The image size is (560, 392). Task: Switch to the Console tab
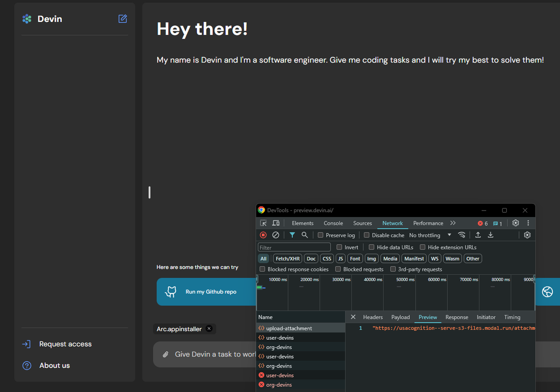pyautogui.click(x=333, y=224)
